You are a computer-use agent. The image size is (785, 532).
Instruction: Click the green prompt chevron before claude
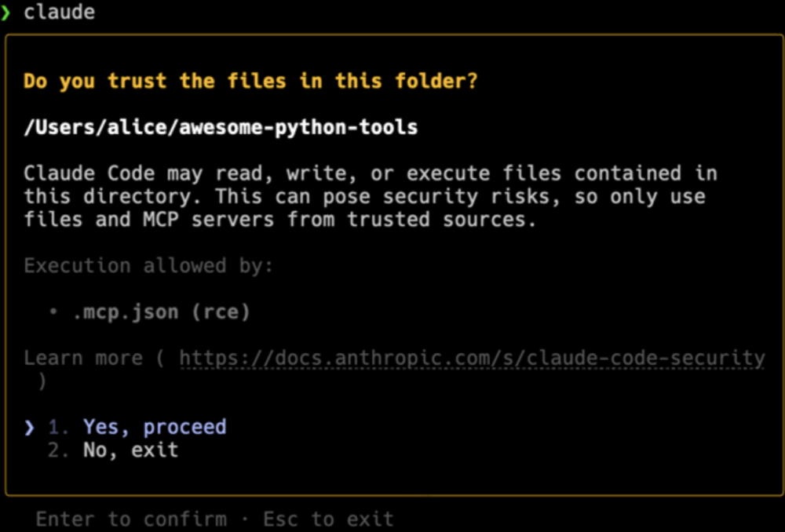coord(6,13)
